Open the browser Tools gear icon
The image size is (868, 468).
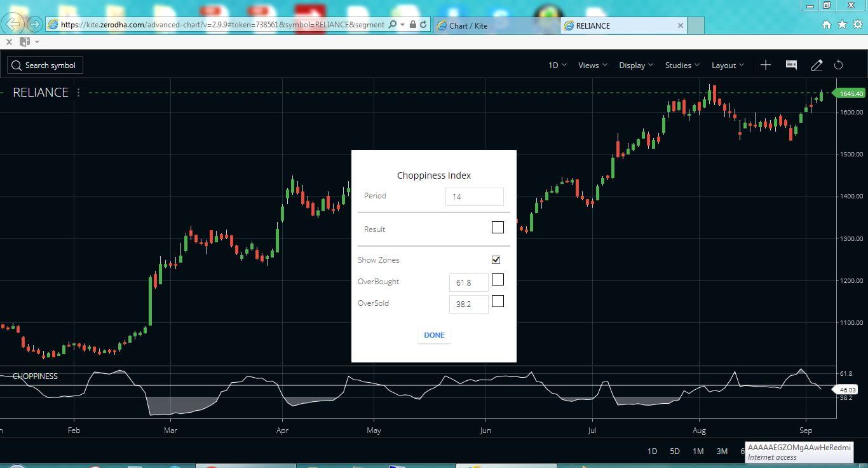pyautogui.click(x=858, y=25)
